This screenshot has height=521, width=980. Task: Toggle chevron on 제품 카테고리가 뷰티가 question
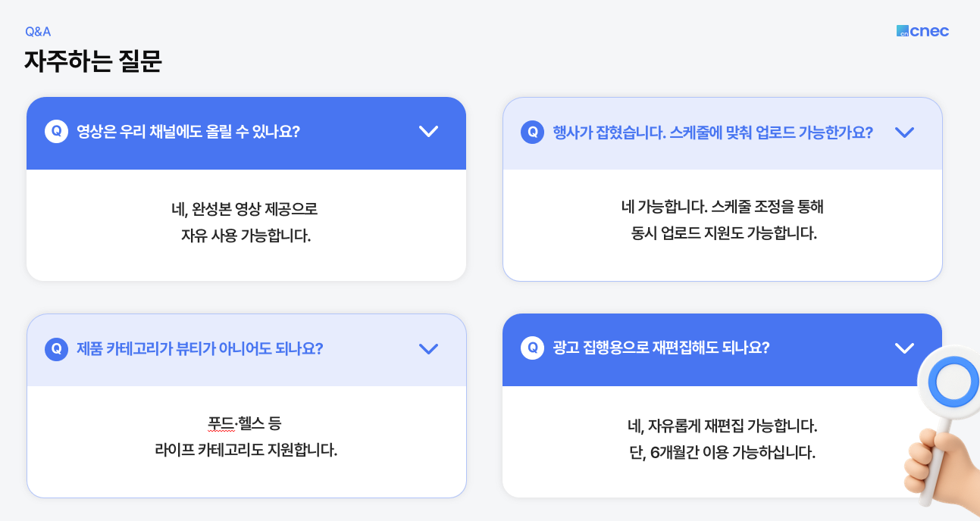click(x=429, y=348)
